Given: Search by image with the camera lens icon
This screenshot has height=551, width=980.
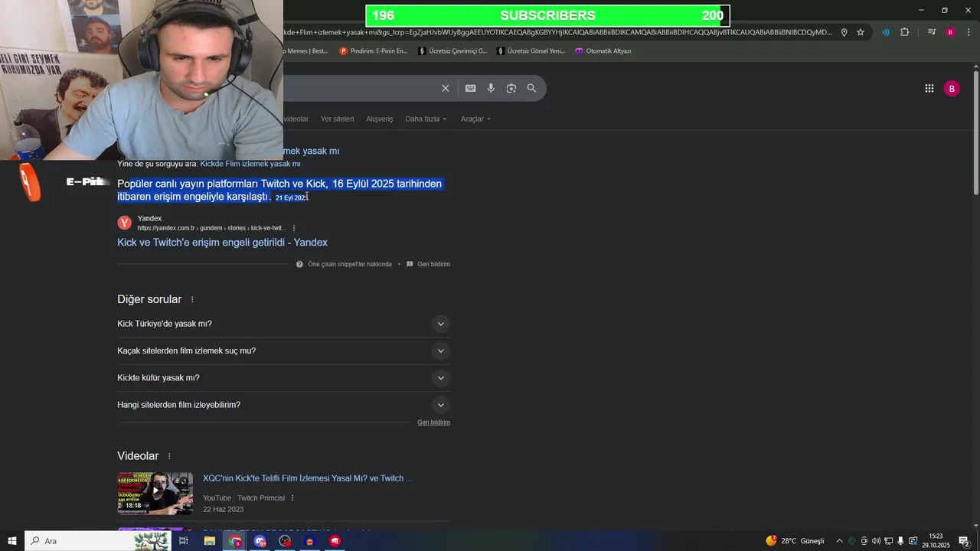Looking at the screenshot, I should pos(511,88).
